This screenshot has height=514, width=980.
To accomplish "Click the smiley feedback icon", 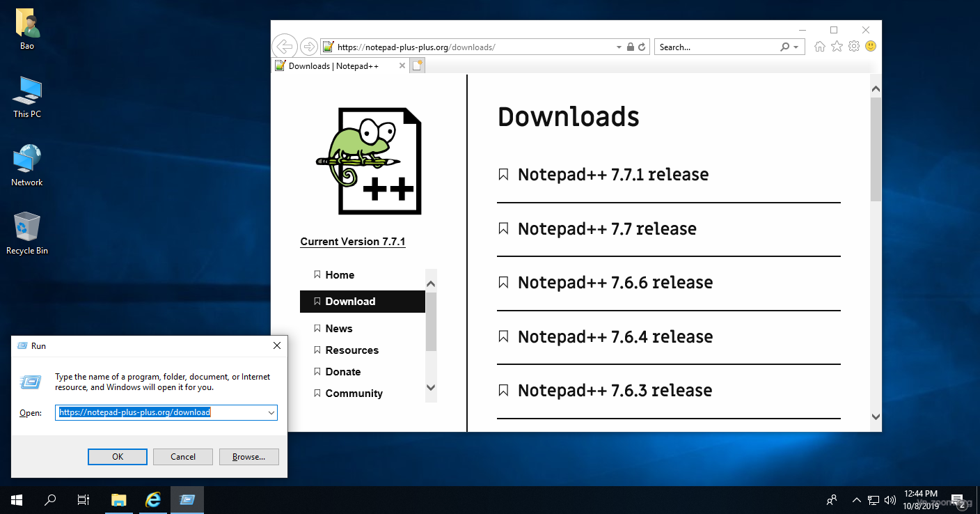I will pos(871,47).
